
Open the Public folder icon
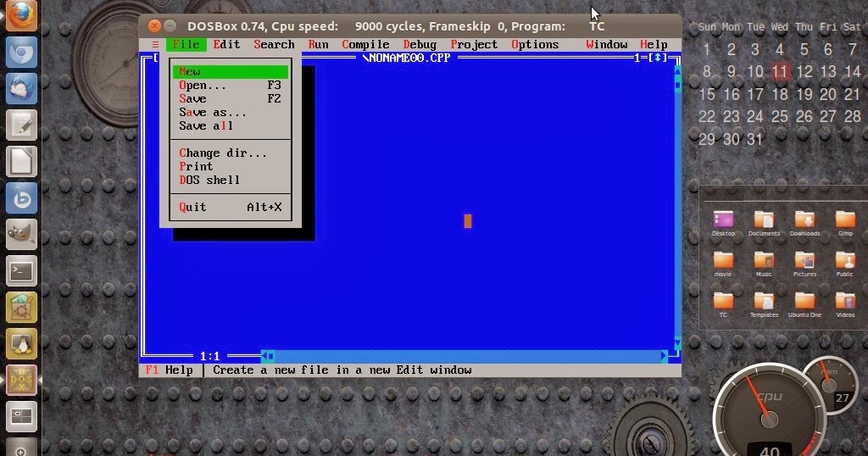point(845,264)
